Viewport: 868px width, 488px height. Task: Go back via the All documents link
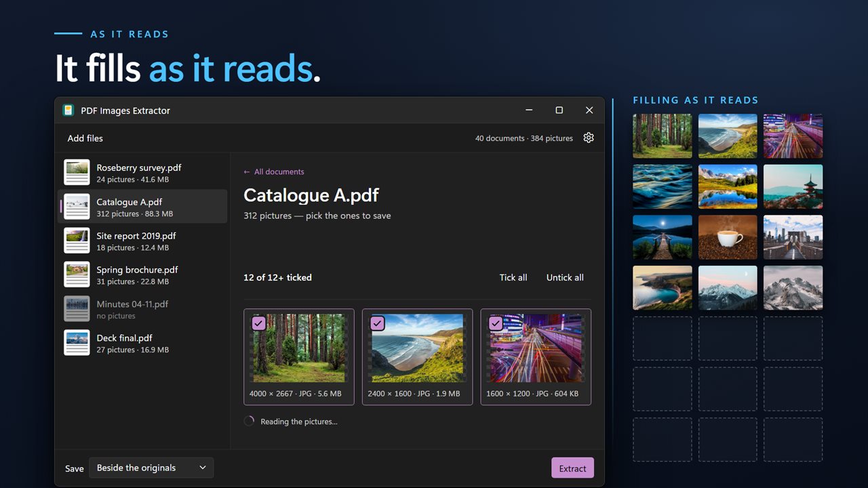(x=274, y=171)
